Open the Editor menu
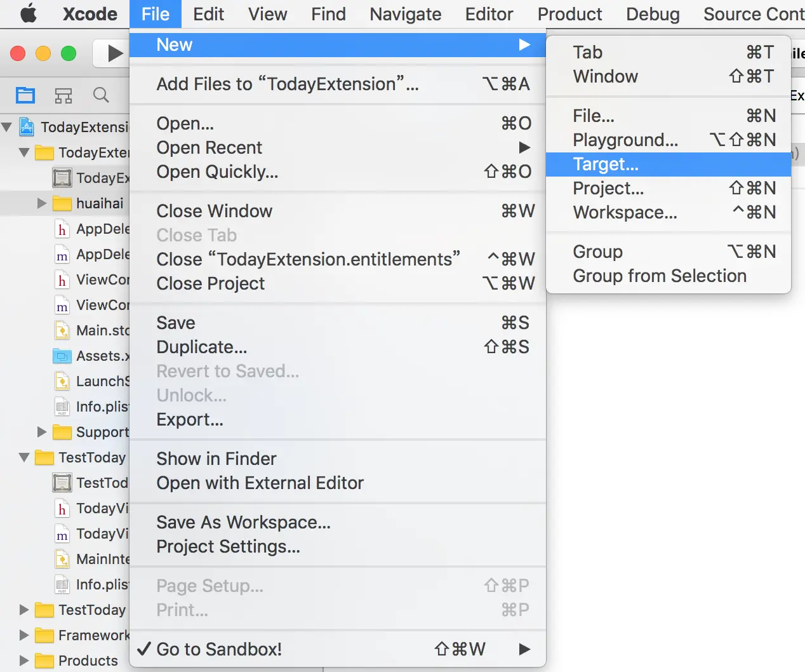805x672 pixels. (489, 14)
